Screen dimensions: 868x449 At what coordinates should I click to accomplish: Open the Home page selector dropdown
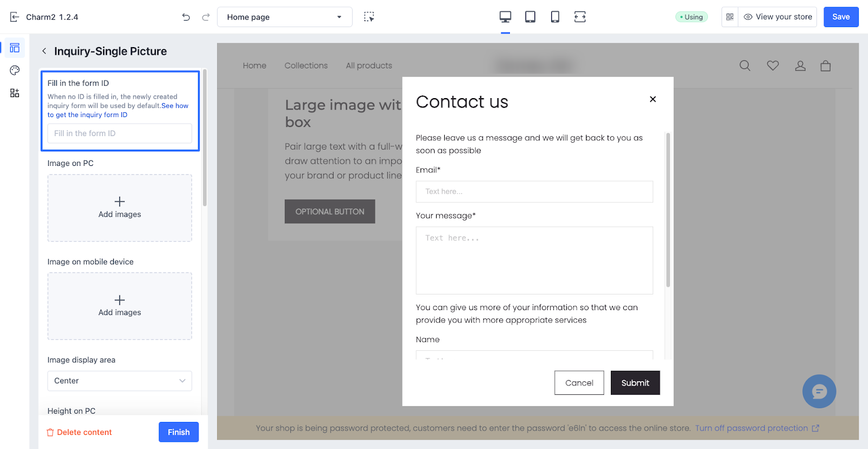[x=284, y=17]
